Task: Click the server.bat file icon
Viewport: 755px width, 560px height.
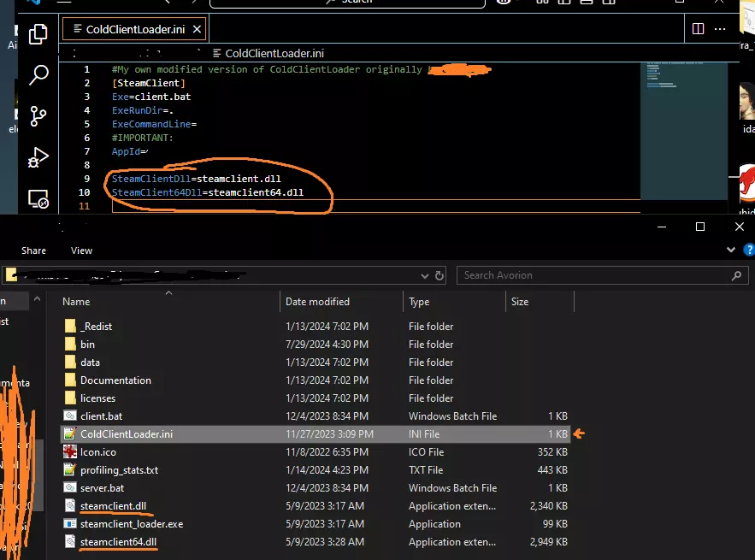Action: point(70,487)
